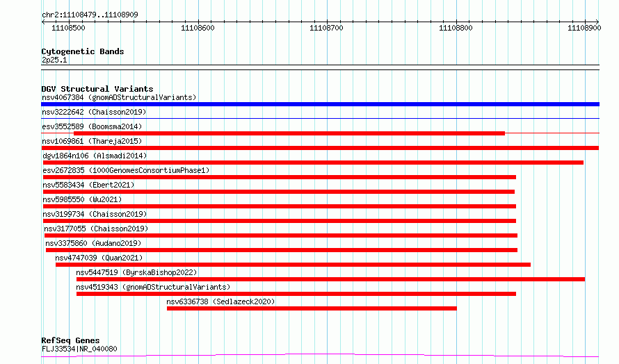Click the dgv1864n106 (Alsmadi2014) label
Image resolution: width=619 pixels, height=364 pixels.
(x=95, y=156)
